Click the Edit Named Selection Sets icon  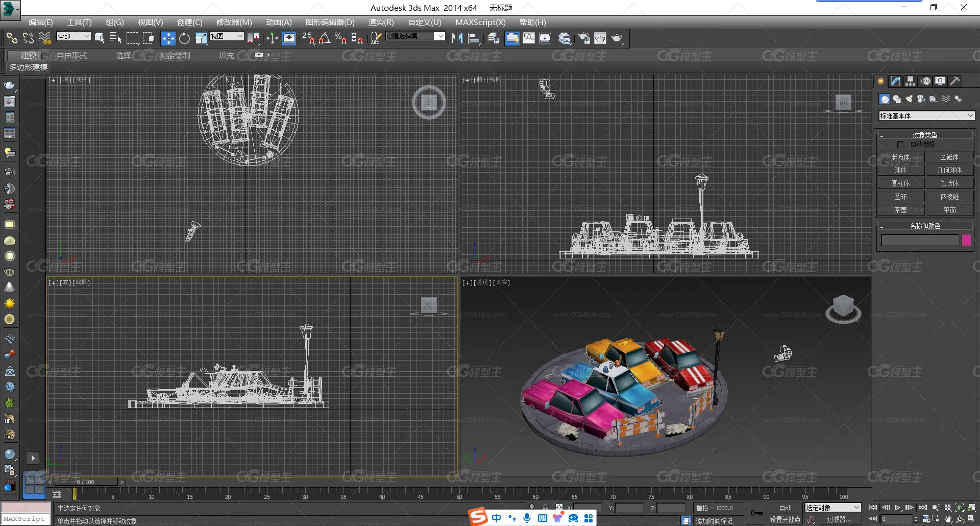(x=376, y=38)
